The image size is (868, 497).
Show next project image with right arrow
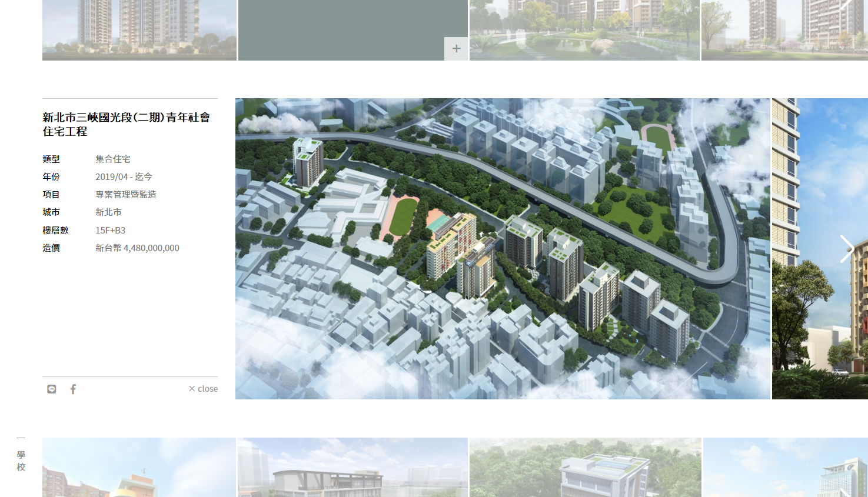[x=846, y=249]
